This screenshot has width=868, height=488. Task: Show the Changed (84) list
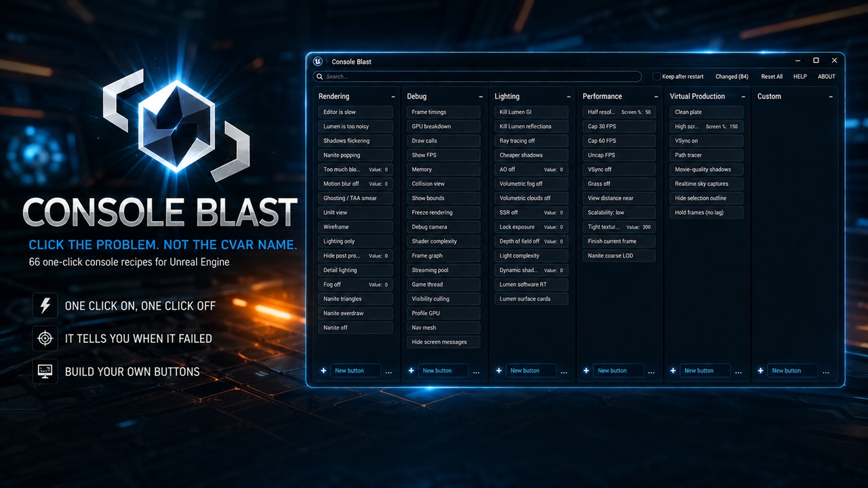click(732, 77)
